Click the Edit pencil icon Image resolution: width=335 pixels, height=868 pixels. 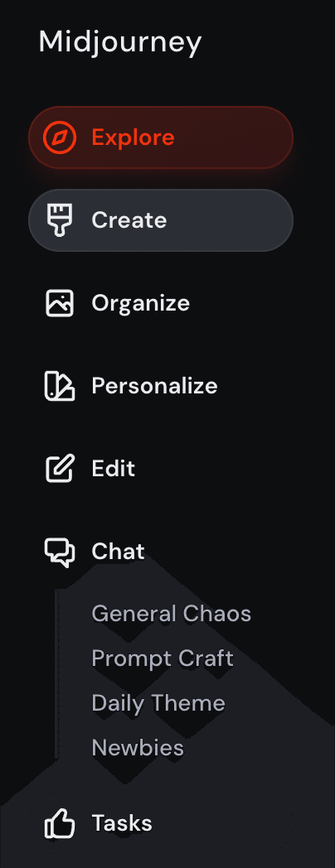click(60, 468)
